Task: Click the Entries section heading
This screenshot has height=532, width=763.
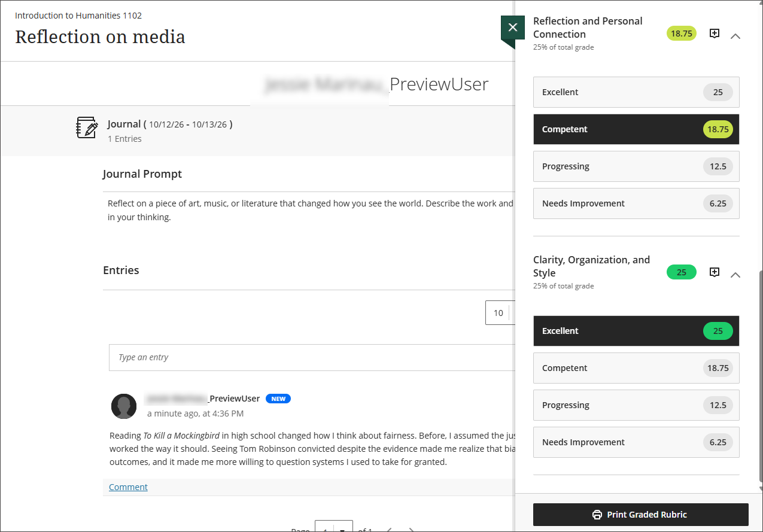Action: tap(121, 270)
